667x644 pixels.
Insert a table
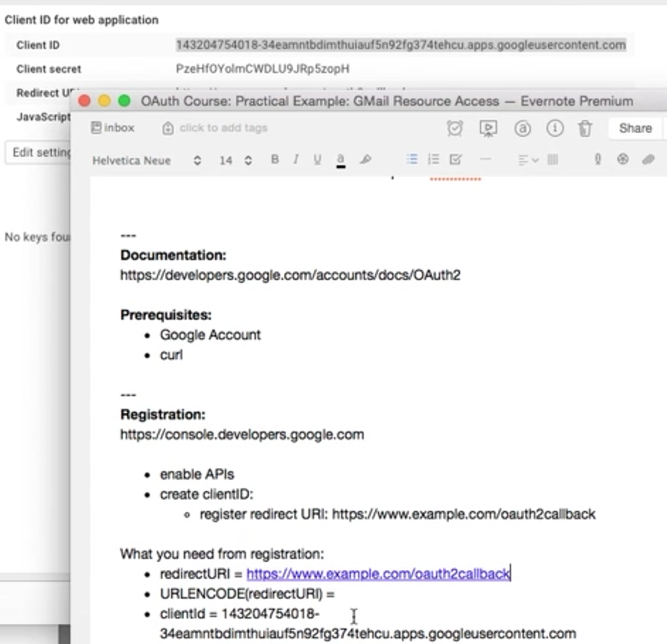553,160
